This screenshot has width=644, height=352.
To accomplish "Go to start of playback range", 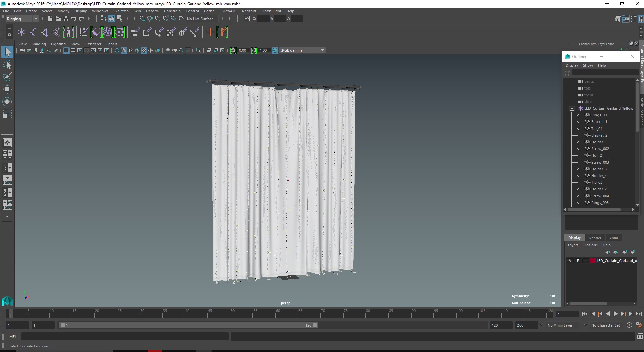I will [584, 314].
